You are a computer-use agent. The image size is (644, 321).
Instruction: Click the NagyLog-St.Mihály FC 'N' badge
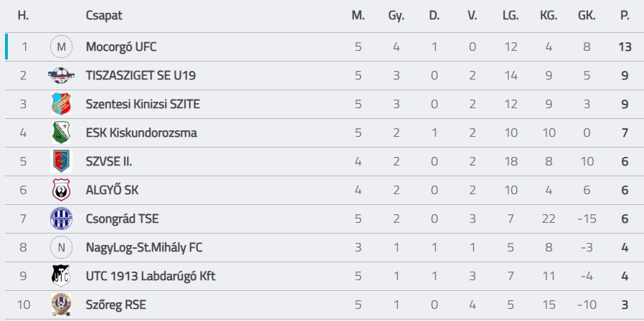click(61, 247)
